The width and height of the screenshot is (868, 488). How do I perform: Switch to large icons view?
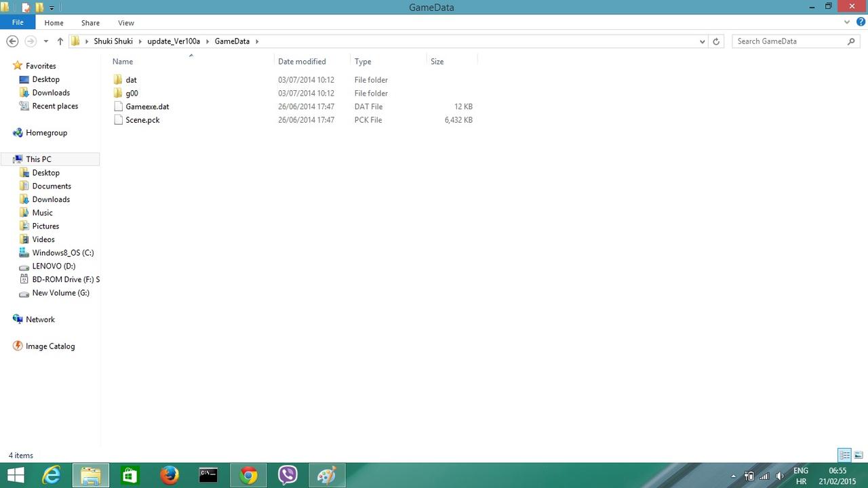click(859, 455)
